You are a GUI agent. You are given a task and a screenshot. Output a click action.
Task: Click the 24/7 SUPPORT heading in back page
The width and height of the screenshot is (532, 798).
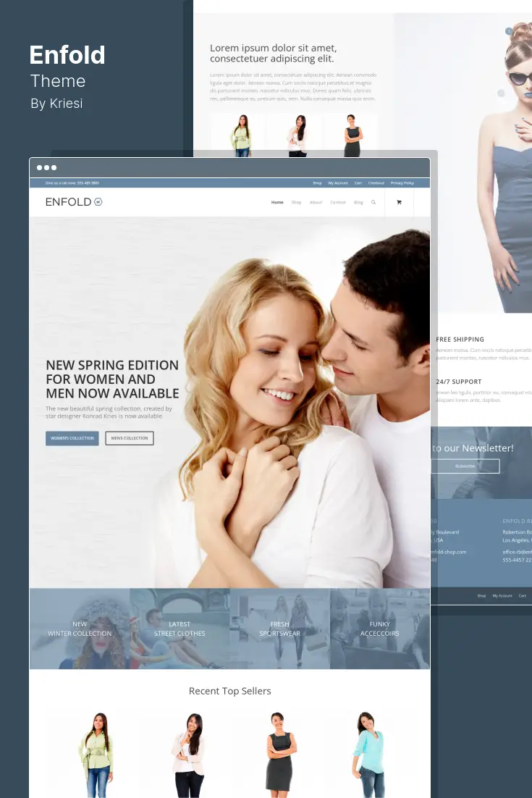458,382
